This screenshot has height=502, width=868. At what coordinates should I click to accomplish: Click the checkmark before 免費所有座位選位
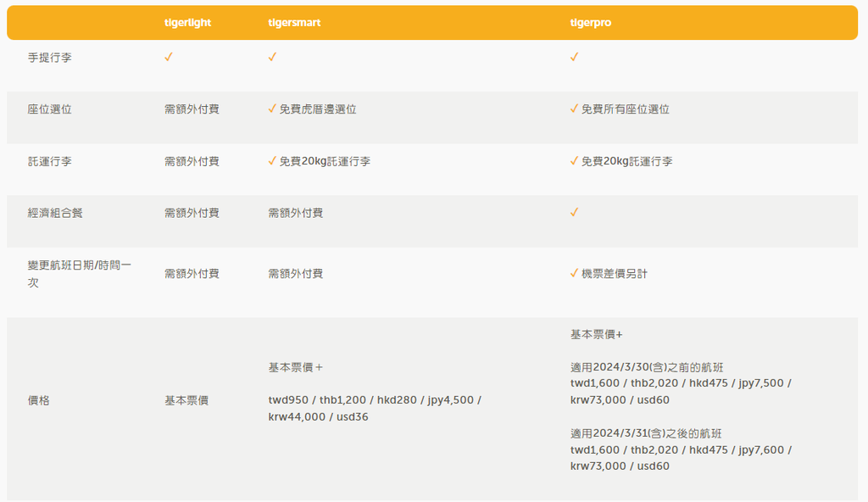point(574,109)
